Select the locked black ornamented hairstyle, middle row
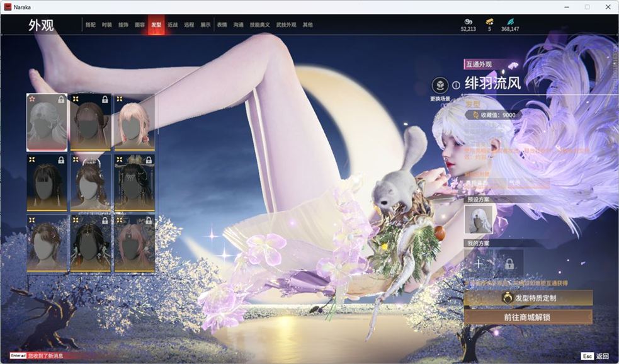The width and height of the screenshot is (619, 364). coord(134,183)
